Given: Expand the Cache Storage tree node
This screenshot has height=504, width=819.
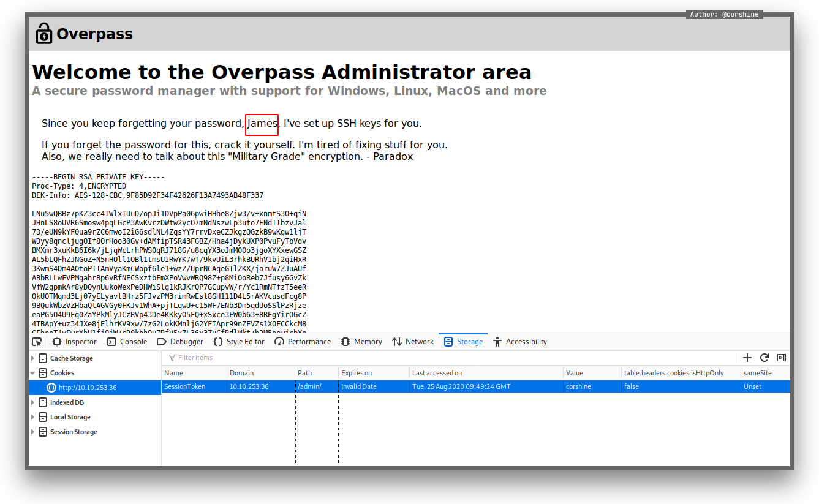Looking at the screenshot, I should coord(33,358).
